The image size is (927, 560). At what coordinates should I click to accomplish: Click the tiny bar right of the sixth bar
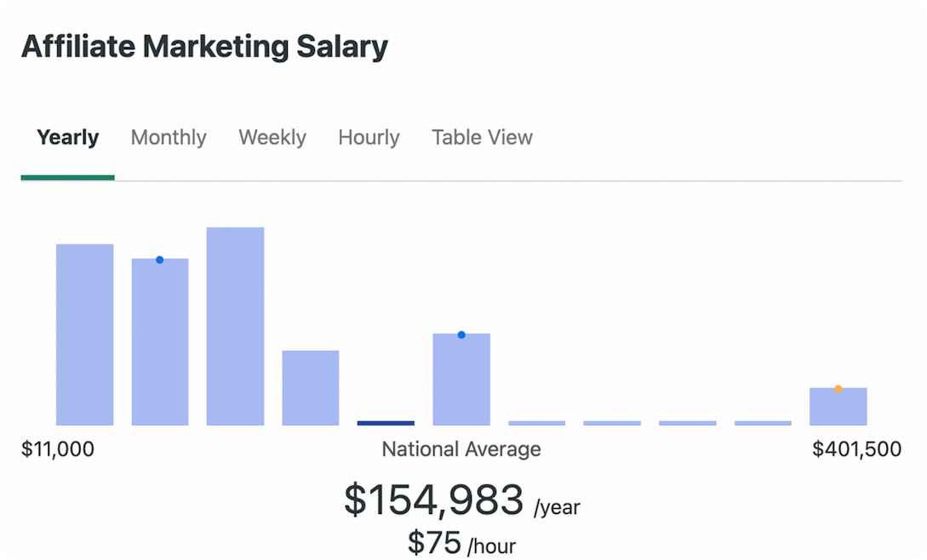coord(536,422)
